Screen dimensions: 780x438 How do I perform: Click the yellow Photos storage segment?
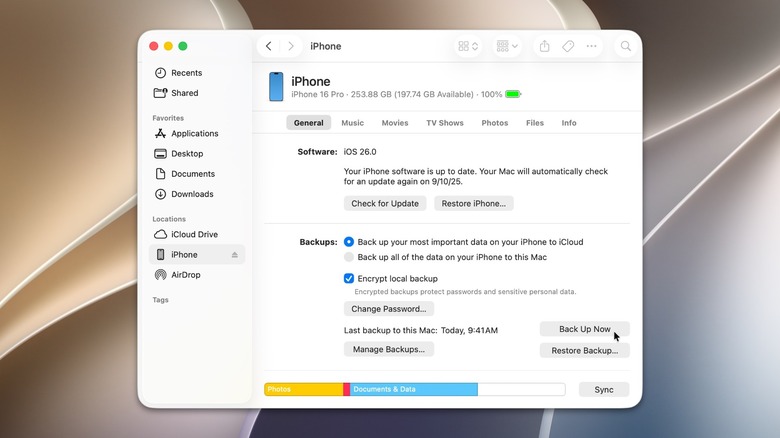point(304,389)
